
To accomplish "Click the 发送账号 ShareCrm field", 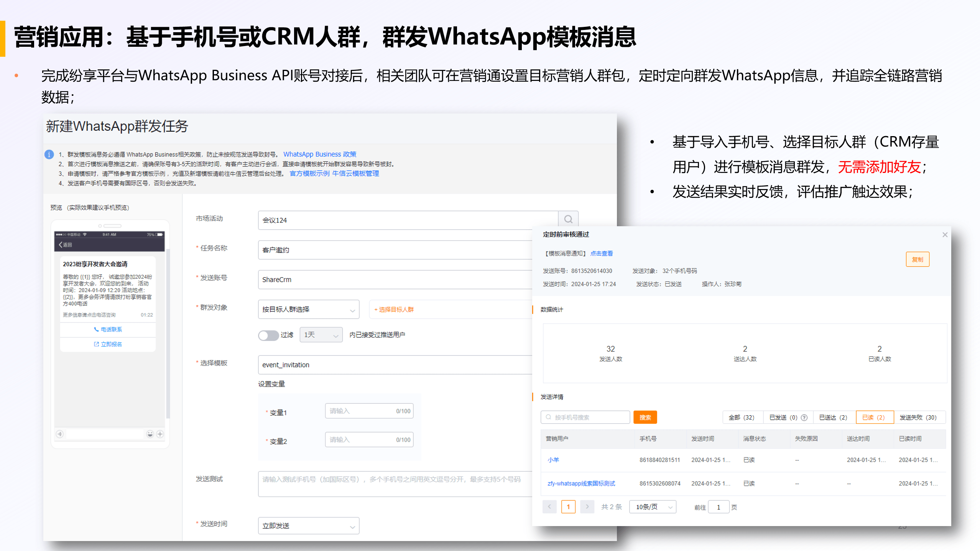I will [x=395, y=280].
